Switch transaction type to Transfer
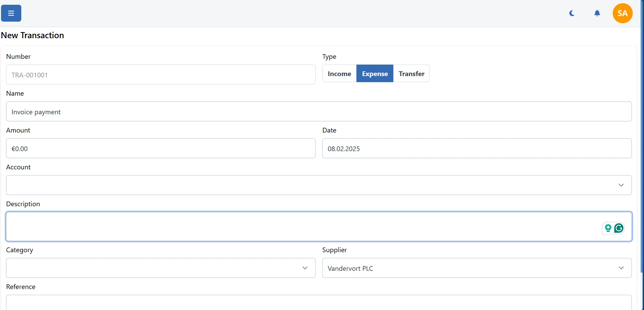The height and width of the screenshot is (310, 644). tap(412, 73)
